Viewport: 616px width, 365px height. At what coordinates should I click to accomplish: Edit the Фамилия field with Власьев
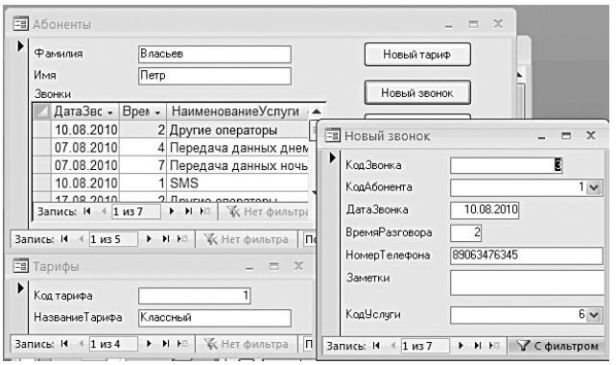pyautogui.click(x=214, y=54)
